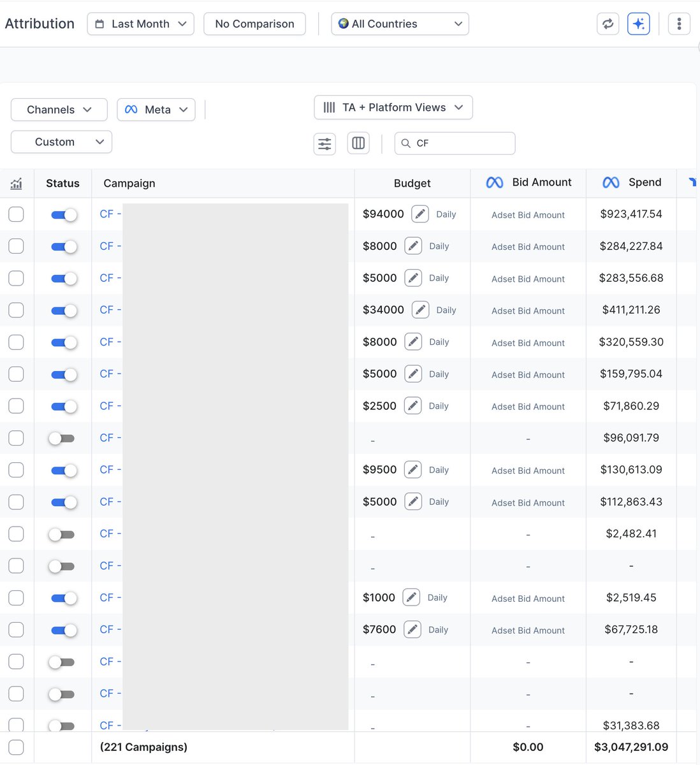
Task: Click magnifier icon in search box
Action: click(x=405, y=143)
